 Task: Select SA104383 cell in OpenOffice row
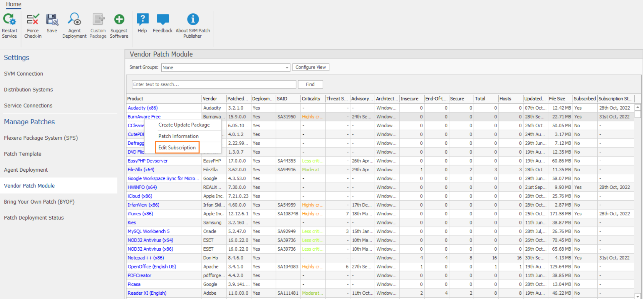click(x=288, y=267)
